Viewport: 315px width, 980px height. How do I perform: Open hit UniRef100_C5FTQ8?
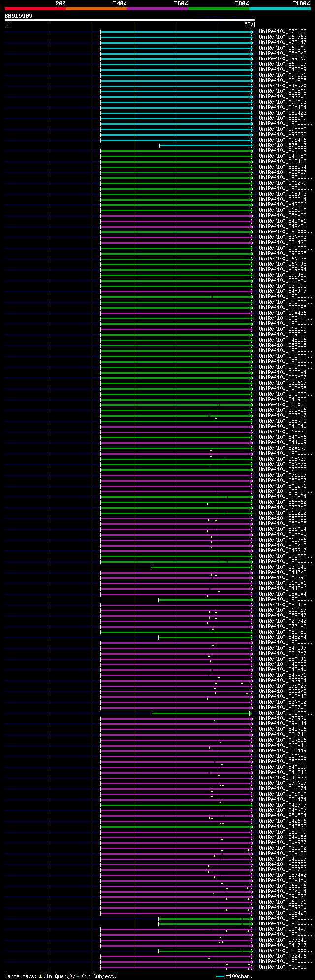283,518
